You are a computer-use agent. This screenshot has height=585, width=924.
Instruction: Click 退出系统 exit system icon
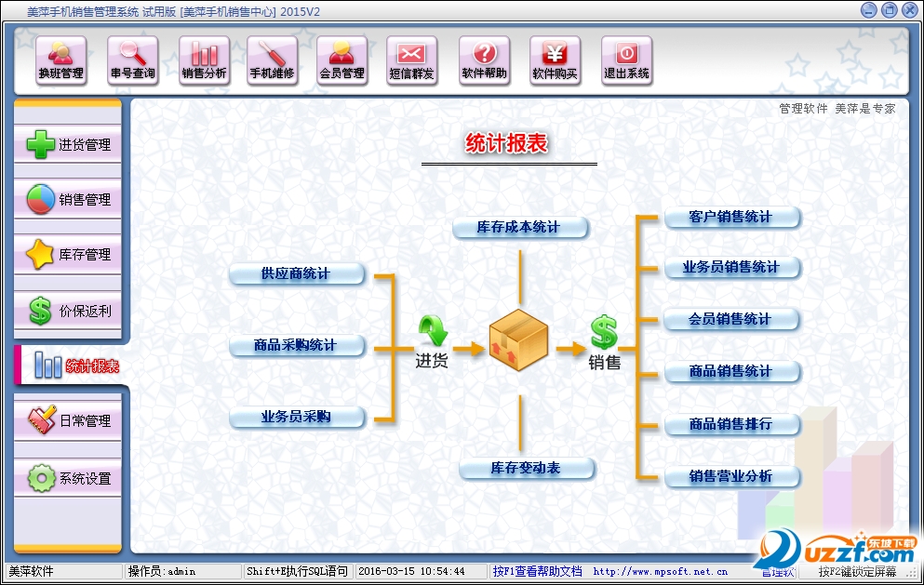(626, 60)
